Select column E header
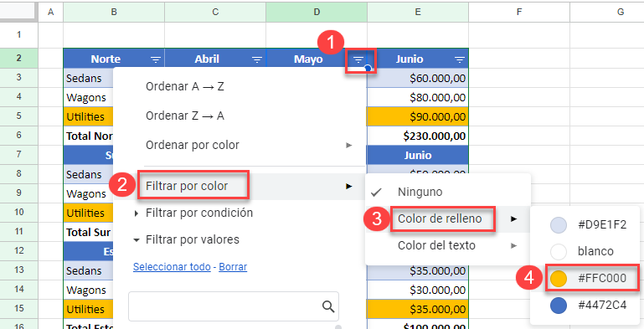The height and width of the screenshot is (329, 644). pyautogui.click(x=418, y=12)
